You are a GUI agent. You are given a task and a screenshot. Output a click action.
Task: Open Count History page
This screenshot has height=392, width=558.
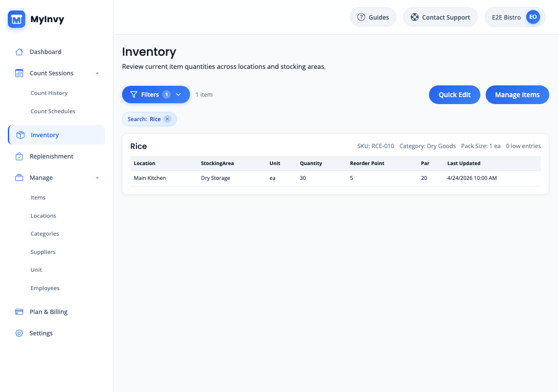(49, 93)
